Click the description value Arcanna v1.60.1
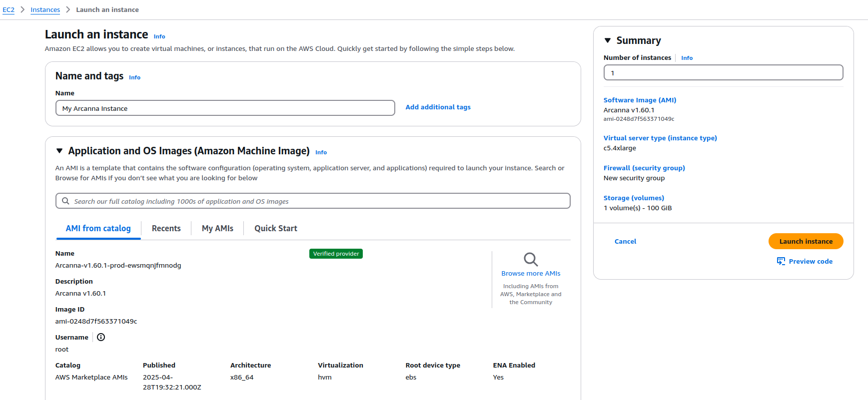 point(80,293)
